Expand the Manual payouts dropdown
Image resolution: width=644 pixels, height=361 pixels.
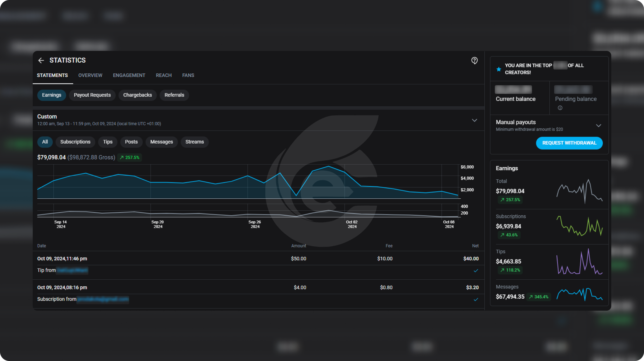[x=598, y=126]
